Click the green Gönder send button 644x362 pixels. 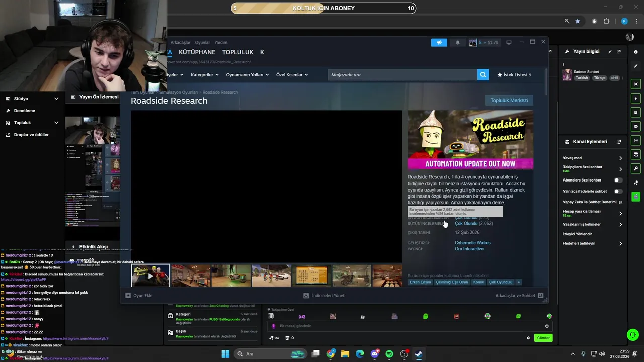[543, 338]
